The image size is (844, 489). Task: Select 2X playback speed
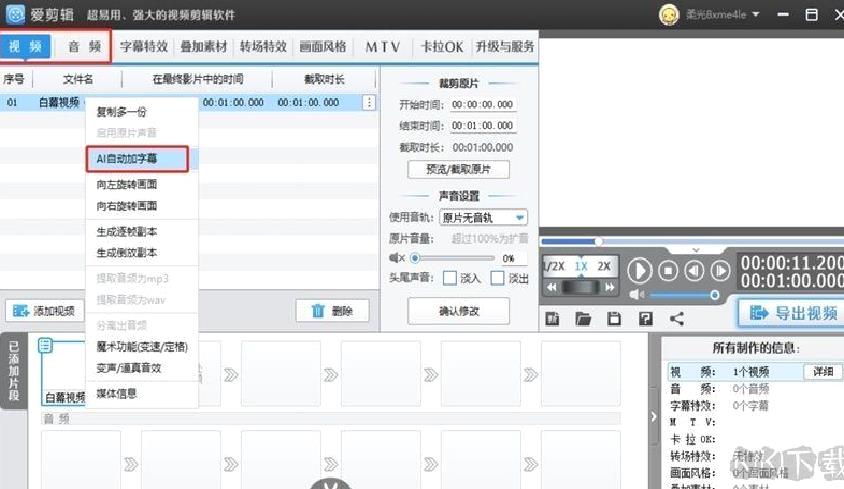[604, 266]
